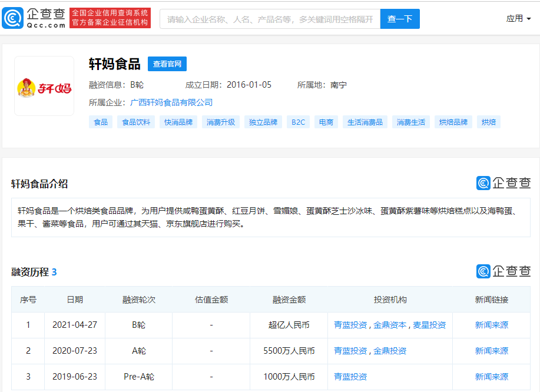The image size is (540, 392).
Task: Open the 轩妈 brand logo thumbnail
Action: [44, 86]
